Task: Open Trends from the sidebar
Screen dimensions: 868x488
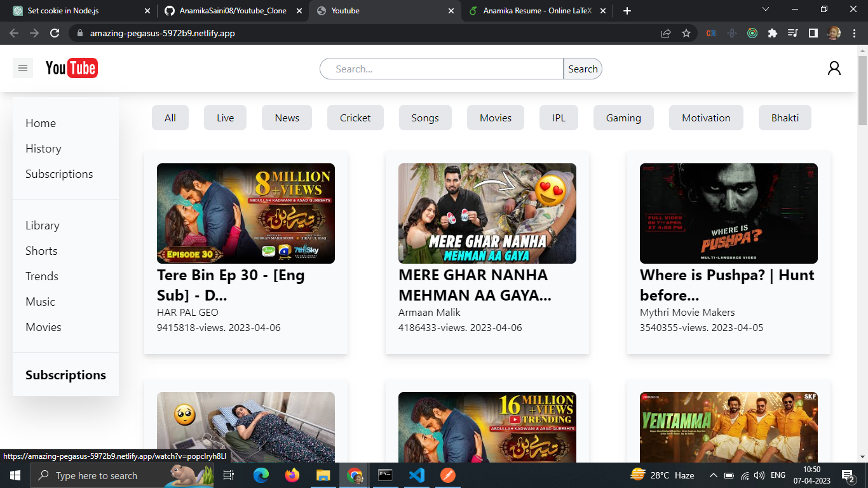Action: click(x=42, y=276)
